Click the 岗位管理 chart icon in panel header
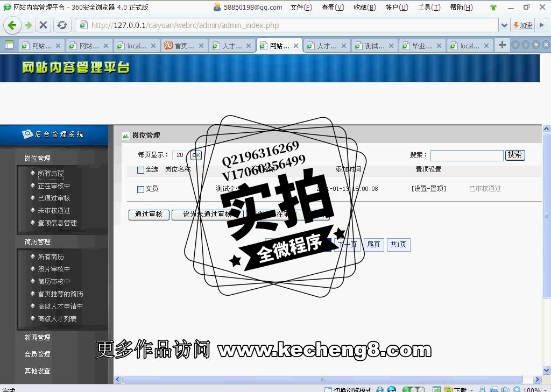The width and height of the screenshot is (551, 392). tap(126, 136)
